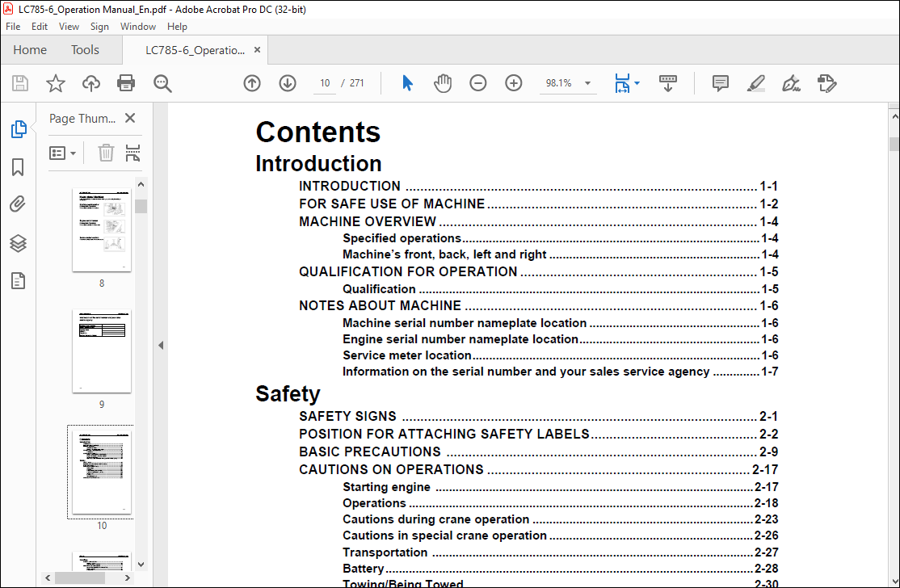Click the fit-to-width page display icon

(x=622, y=83)
